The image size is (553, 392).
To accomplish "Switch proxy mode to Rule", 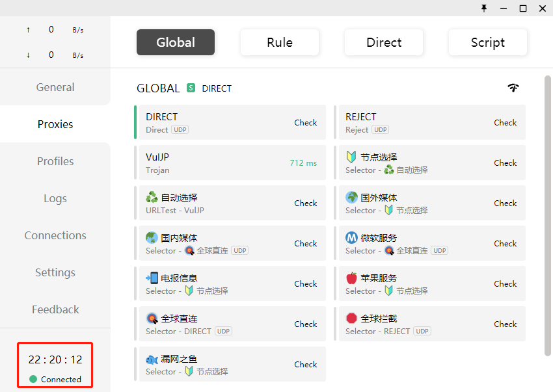I will 280,42.
